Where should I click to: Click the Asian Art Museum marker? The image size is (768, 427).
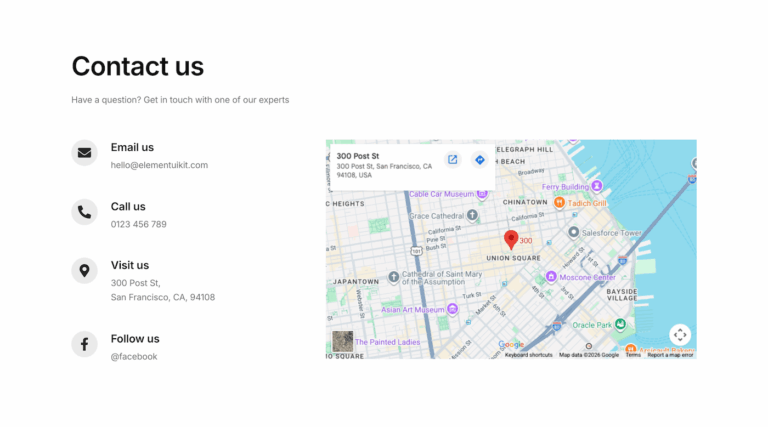tap(453, 309)
